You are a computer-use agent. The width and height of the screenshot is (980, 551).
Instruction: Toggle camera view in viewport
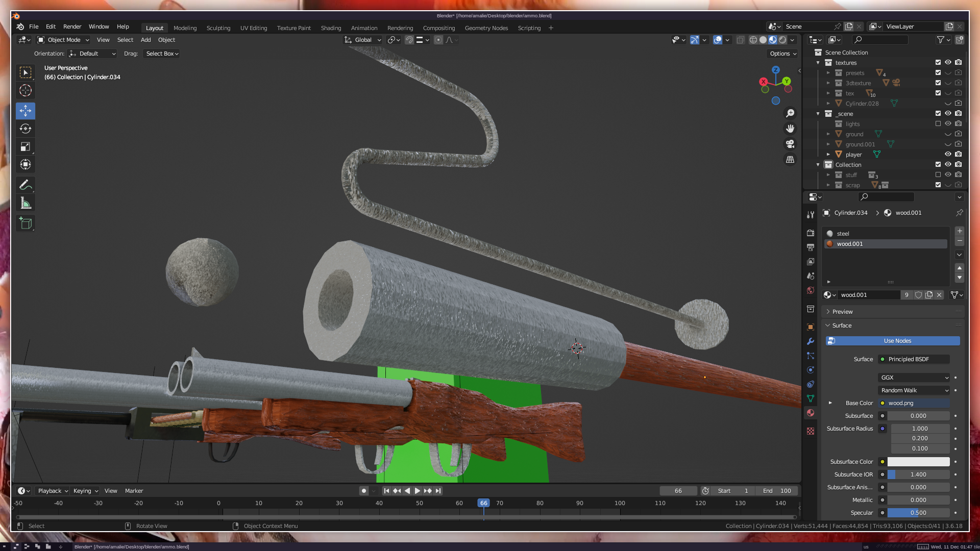(x=790, y=144)
